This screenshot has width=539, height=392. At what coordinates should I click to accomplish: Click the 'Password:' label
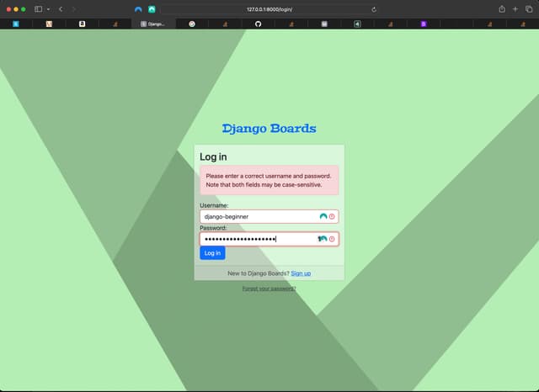click(213, 228)
